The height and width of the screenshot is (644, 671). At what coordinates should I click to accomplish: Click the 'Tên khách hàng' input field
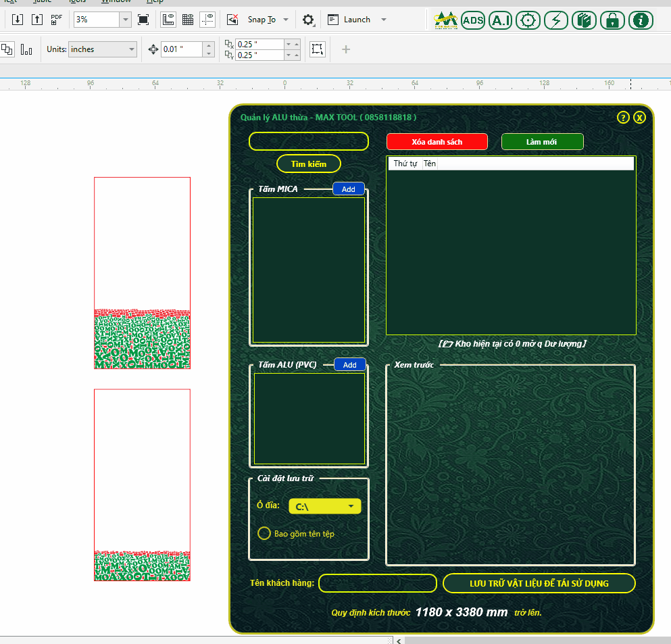click(377, 583)
